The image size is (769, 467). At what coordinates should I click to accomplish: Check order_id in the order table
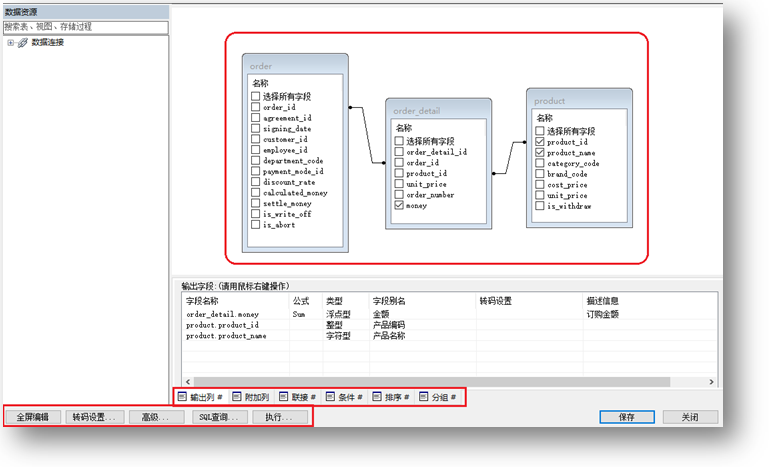click(x=256, y=107)
